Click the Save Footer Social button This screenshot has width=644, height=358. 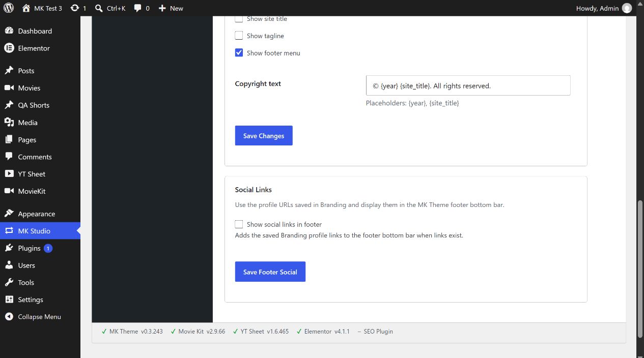point(270,272)
